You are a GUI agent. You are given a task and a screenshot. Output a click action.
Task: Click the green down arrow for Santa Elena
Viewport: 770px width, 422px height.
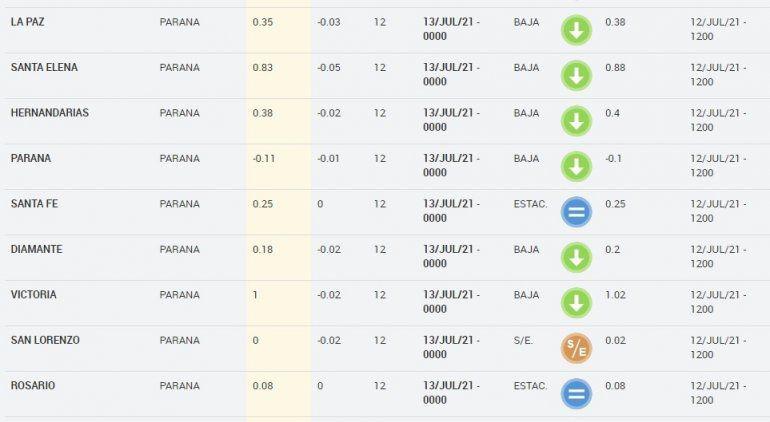(576, 75)
